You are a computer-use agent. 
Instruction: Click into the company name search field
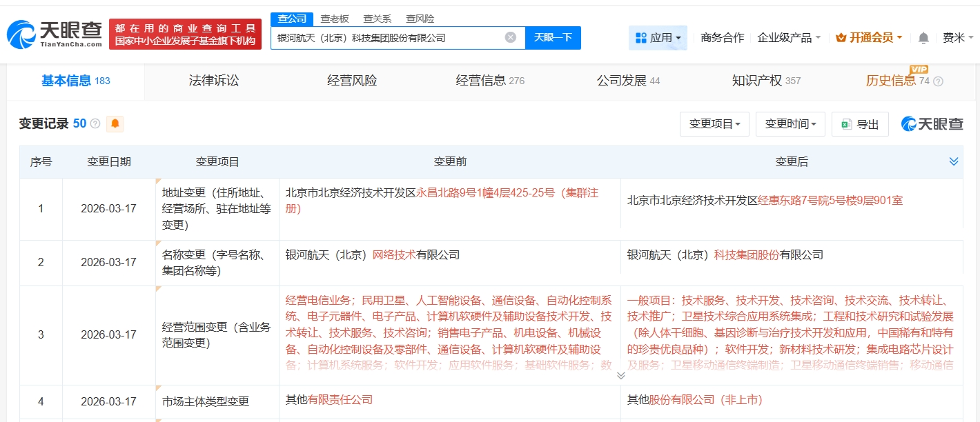[x=386, y=37]
